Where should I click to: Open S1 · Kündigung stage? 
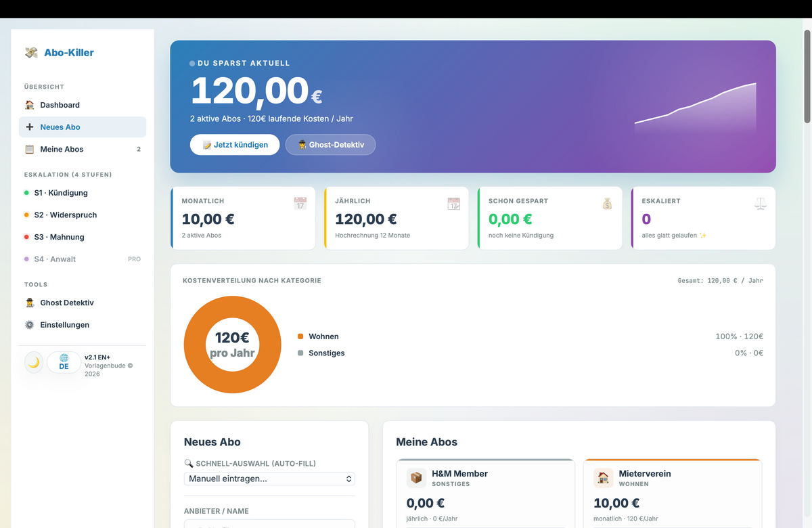pos(83,193)
